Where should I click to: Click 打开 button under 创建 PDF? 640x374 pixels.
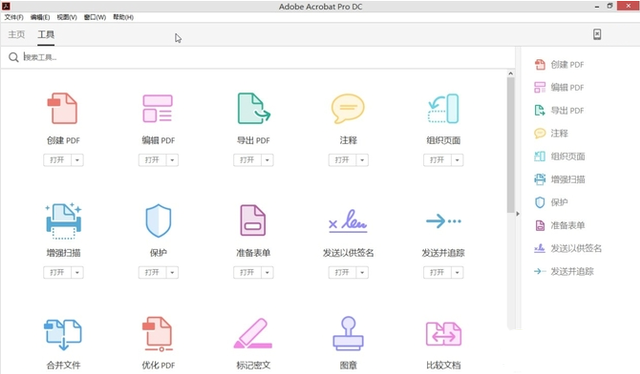[x=57, y=160]
